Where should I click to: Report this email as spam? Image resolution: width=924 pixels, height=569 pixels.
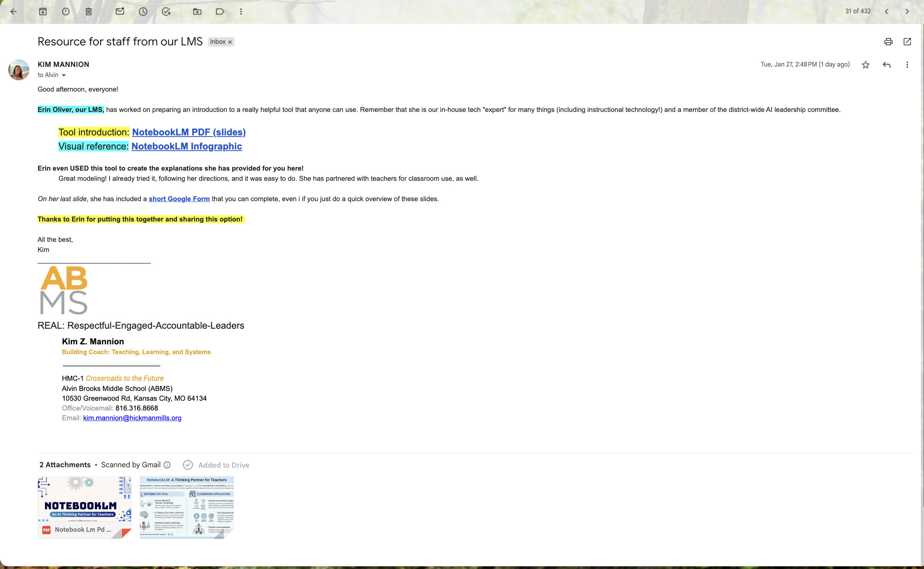(66, 12)
